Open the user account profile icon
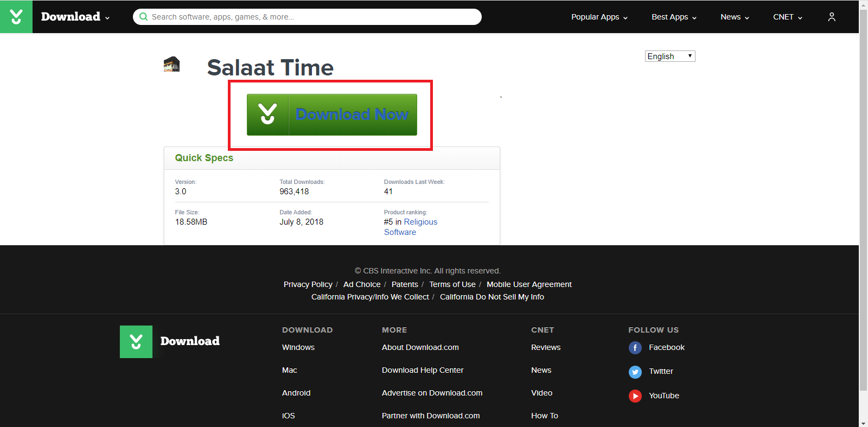Image resolution: width=868 pixels, height=427 pixels. [x=832, y=17]
